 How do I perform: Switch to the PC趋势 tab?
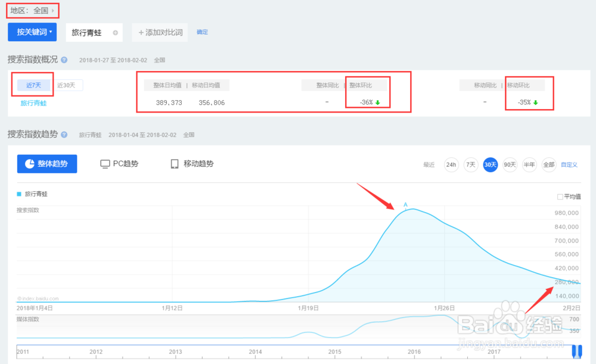tap(119, 164)
